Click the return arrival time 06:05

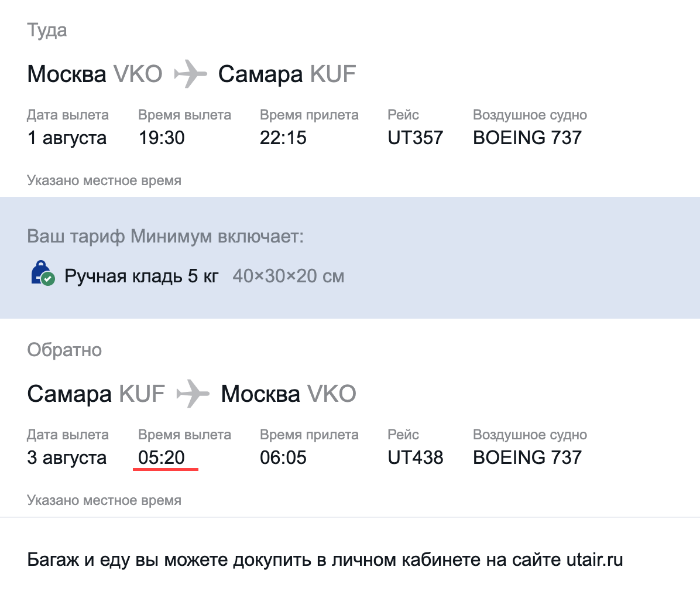(x=283, y=457)
